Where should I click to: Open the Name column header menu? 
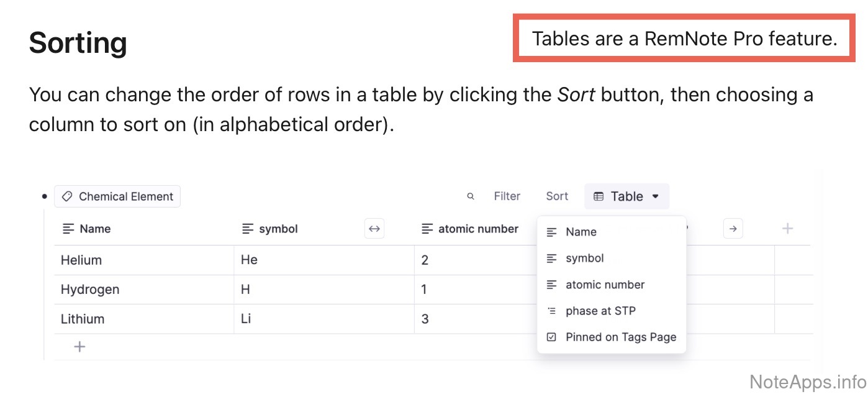[95, 229]
